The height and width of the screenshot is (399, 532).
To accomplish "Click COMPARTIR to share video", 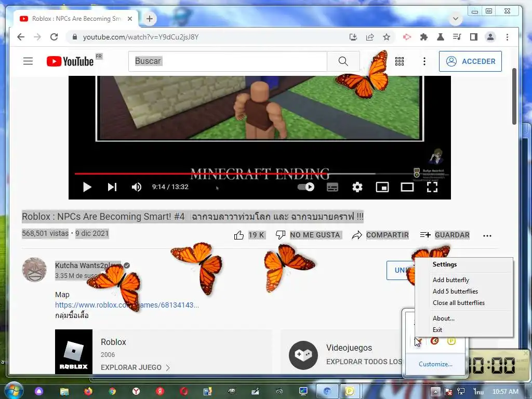I will point(387,235).
